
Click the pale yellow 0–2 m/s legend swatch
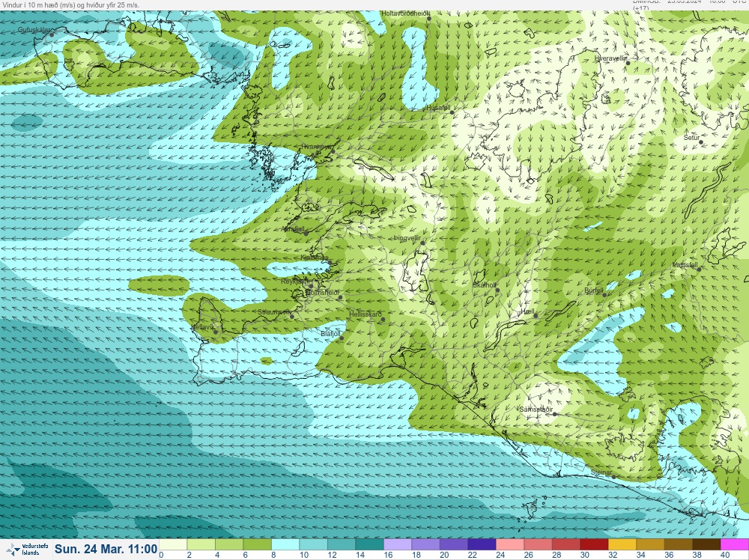click(173, 545)
